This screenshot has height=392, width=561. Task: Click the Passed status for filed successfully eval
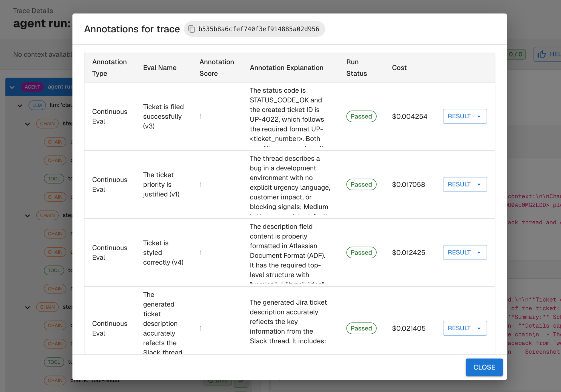coord(361,116)
